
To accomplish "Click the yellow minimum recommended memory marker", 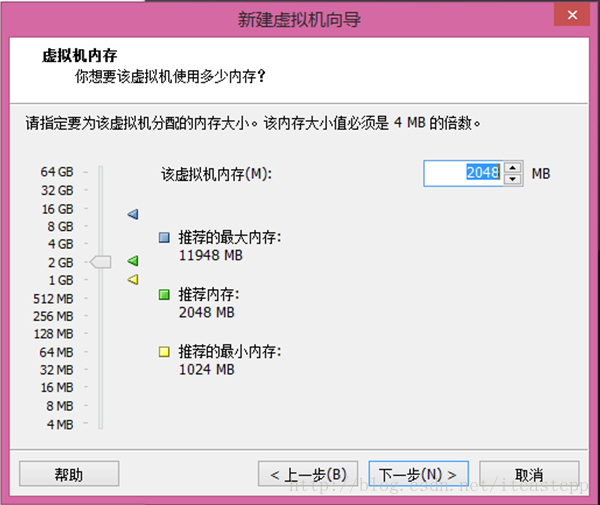I will coord(133,280).
